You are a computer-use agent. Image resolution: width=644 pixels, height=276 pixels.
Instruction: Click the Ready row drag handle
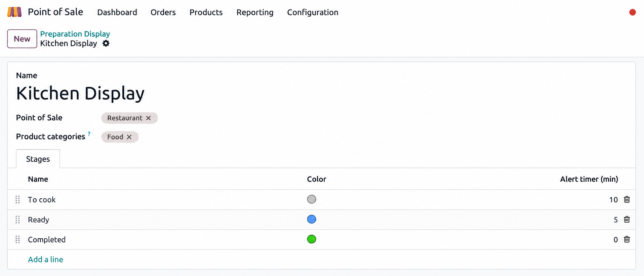18,220
